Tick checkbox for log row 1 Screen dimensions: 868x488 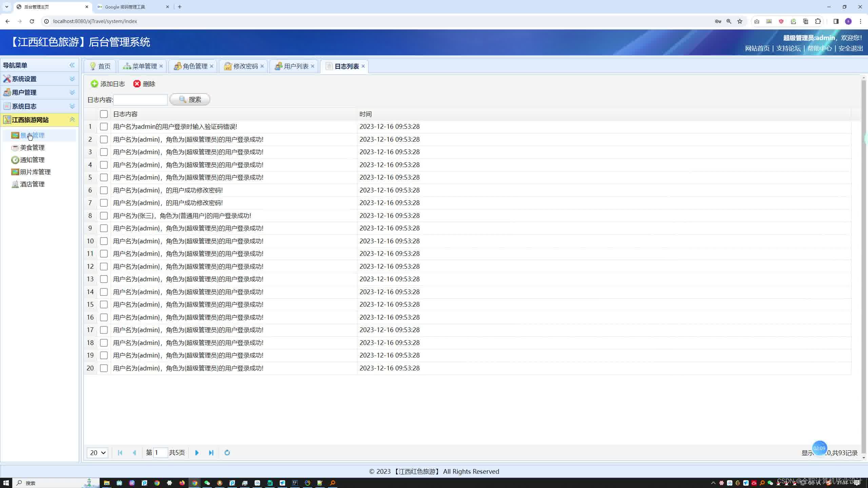point(104,126)
